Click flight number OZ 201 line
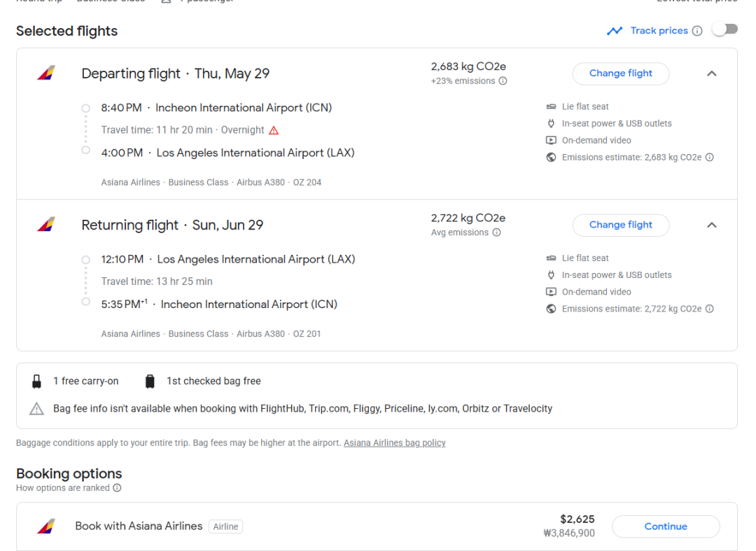 click(211, 333)
